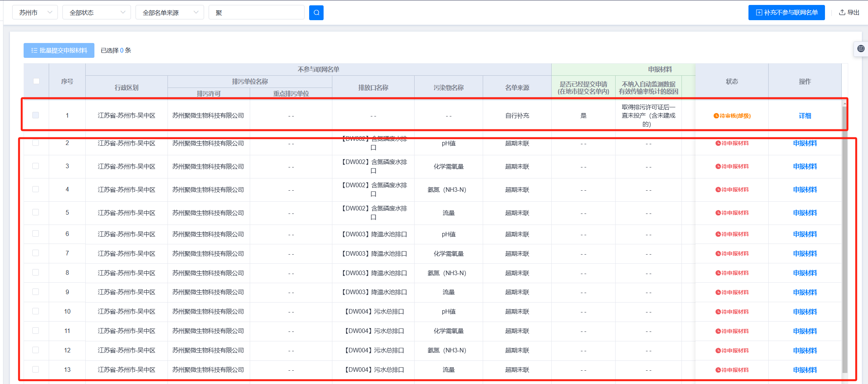The height and width of the screenshot is (384, 868).
Task: Click the red clock status icon in row 6
Action: 718,234
